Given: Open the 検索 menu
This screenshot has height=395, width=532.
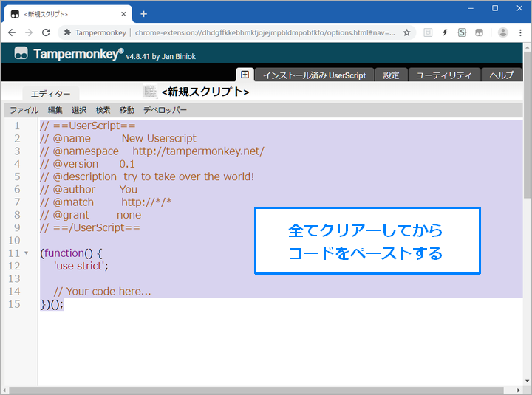Looking at the screenshot, I should pos(103,110).
